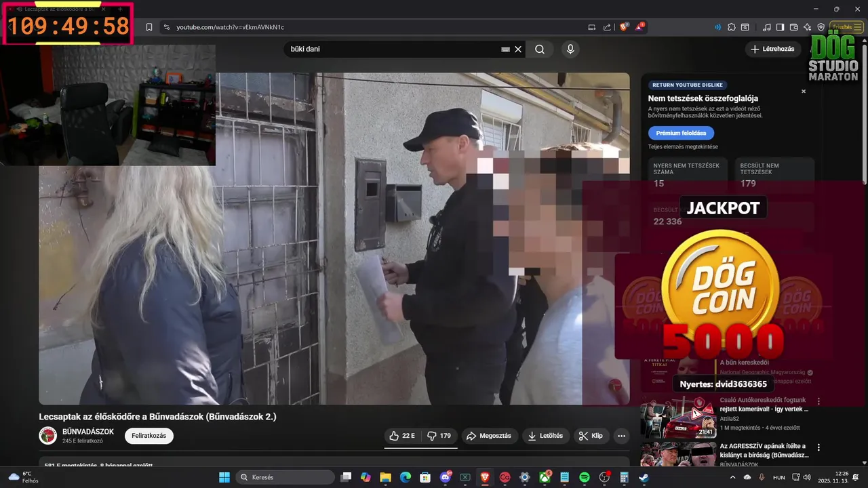Open Windows Start menu
This screenshot has width=868, height=488.
point(224,477)
